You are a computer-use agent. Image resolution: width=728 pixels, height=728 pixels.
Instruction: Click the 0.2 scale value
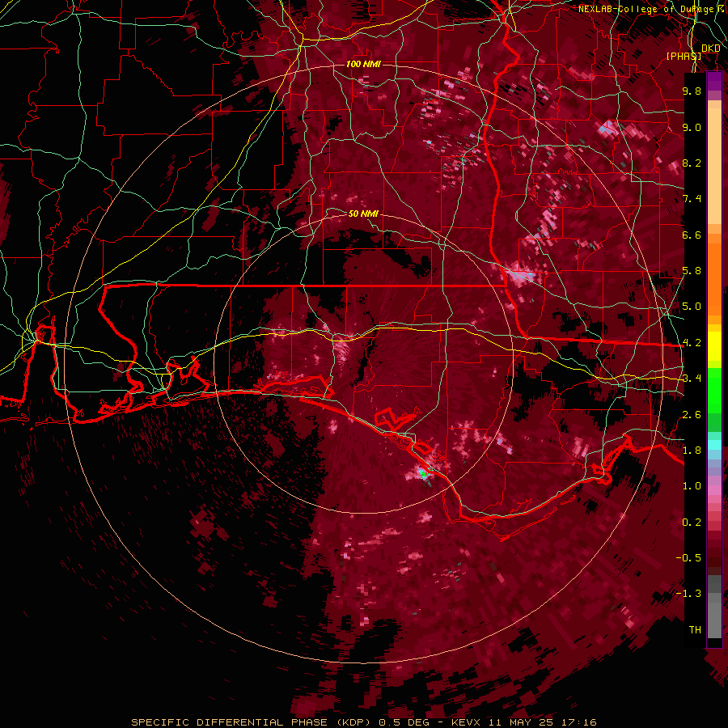pos(692,523)
